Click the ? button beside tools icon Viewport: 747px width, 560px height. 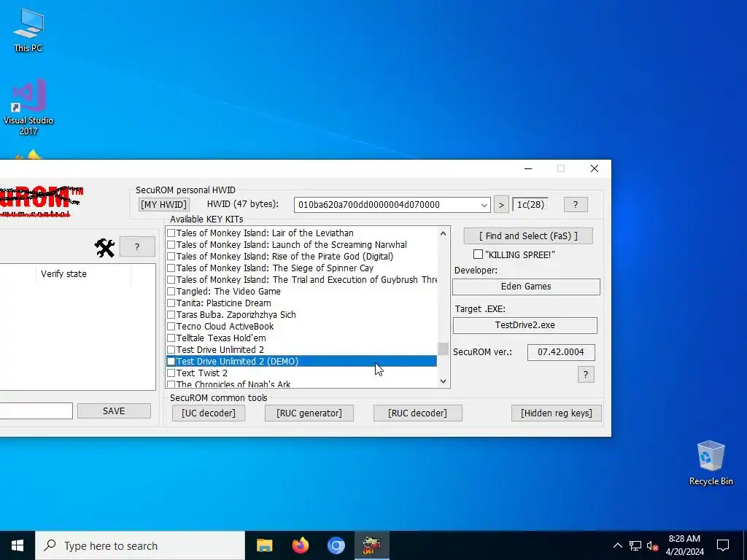(137, 246)
